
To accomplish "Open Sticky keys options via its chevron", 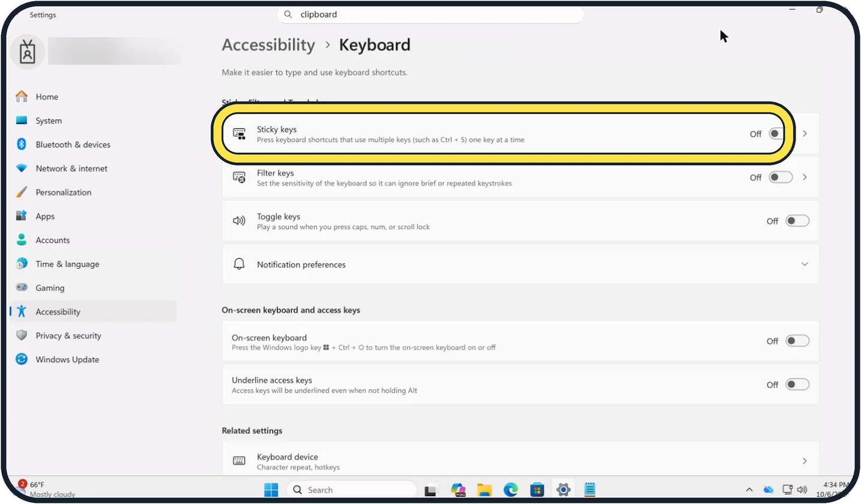I will click(805, 134).
